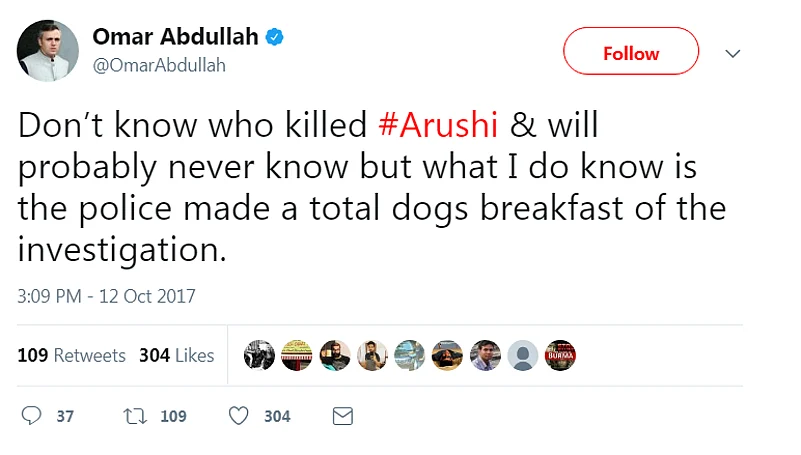Expand the tweet options chevron menu
801x455 pixels.
point(733,53)
